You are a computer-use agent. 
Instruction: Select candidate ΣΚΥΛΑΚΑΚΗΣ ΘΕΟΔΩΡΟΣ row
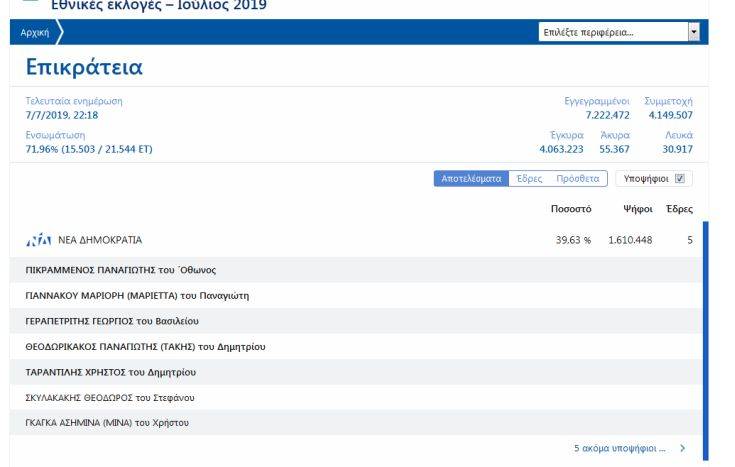(115, 397)
